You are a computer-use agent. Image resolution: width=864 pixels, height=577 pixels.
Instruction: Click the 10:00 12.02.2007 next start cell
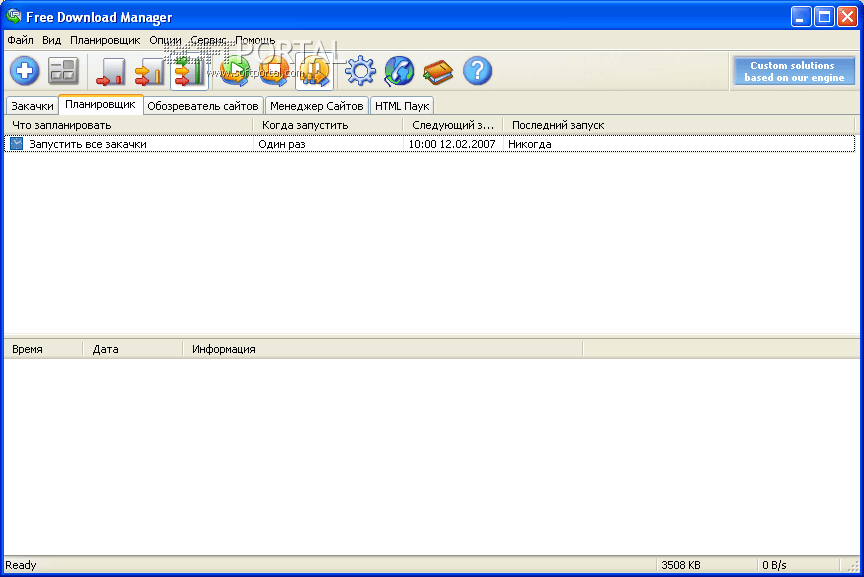452,144
